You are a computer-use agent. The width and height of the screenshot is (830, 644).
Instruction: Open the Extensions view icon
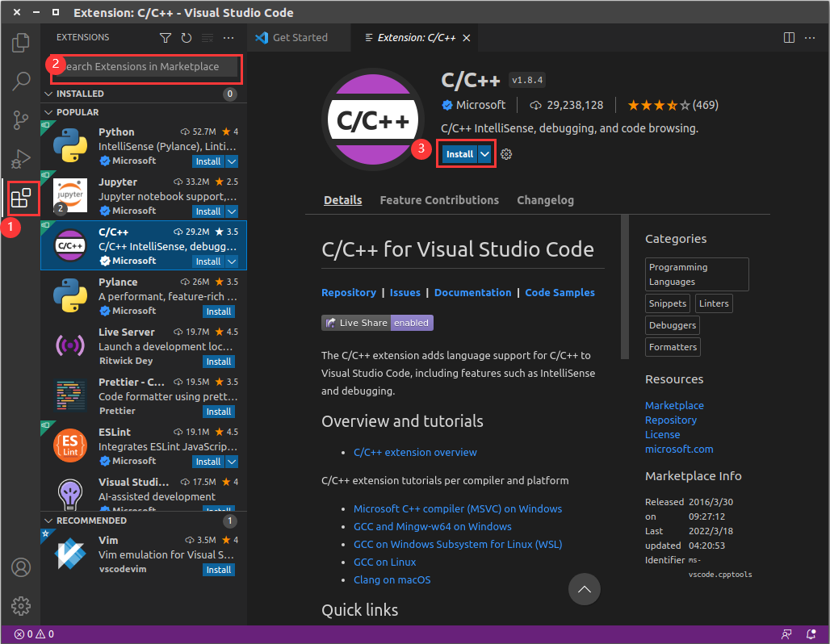tap(21, 199)
